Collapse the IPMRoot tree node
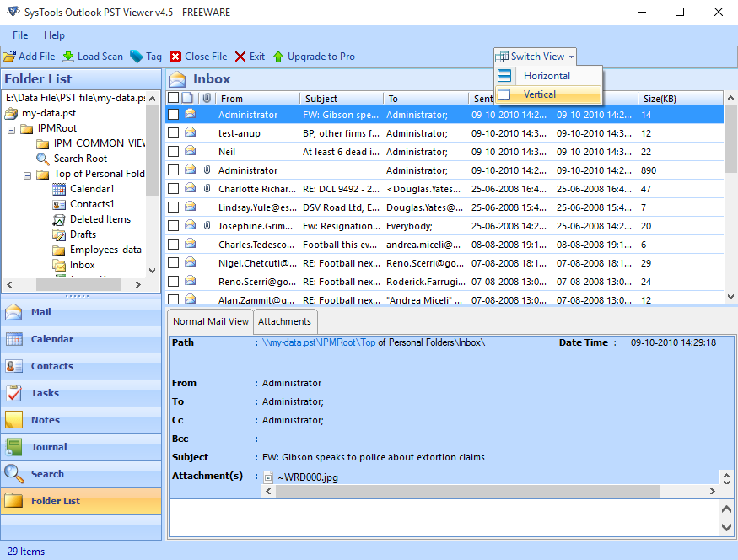Screen dimensions: 738x560 12,129
